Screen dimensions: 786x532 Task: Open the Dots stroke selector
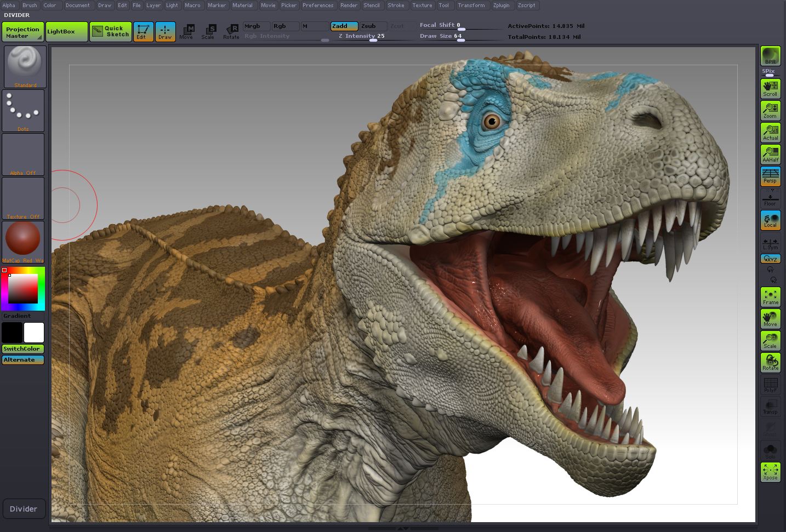[23, 111]
